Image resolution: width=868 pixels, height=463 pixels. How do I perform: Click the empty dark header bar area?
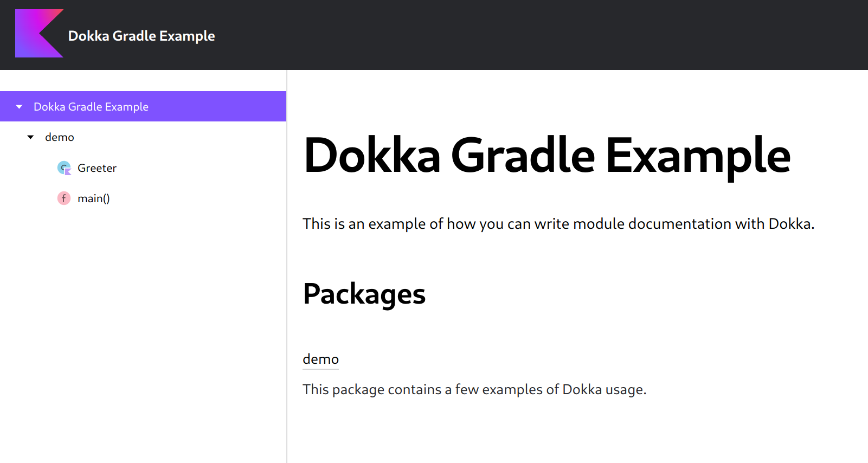[542, 35]
